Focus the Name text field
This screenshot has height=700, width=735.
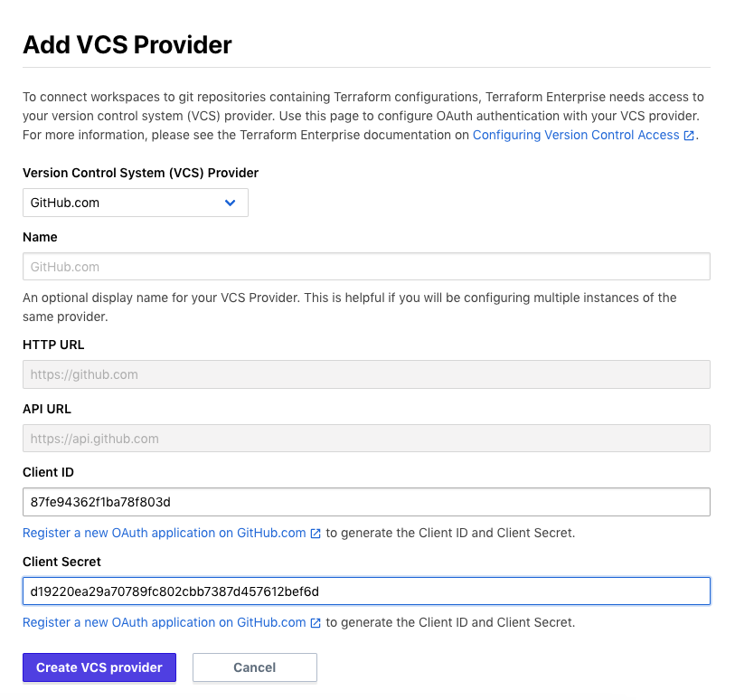(366, 267)
